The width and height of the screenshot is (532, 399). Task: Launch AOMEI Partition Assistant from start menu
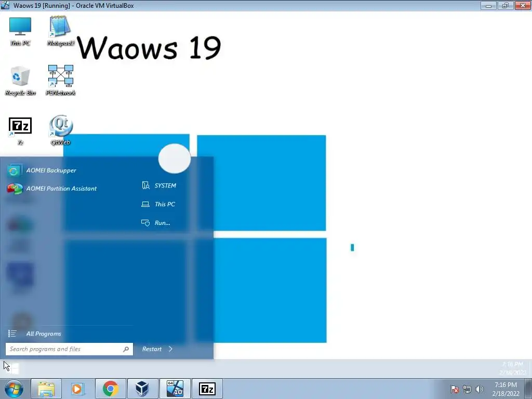(x=52, y=188)
